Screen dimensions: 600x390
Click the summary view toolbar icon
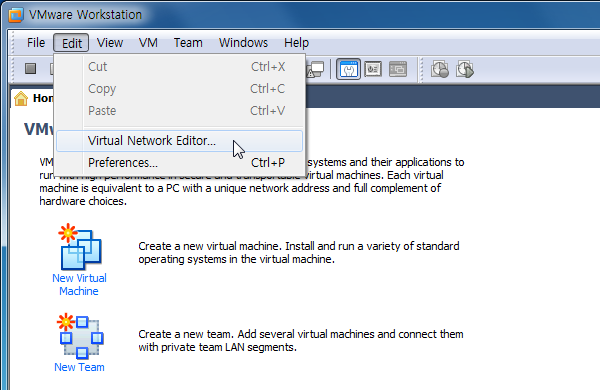coord(373,69)
